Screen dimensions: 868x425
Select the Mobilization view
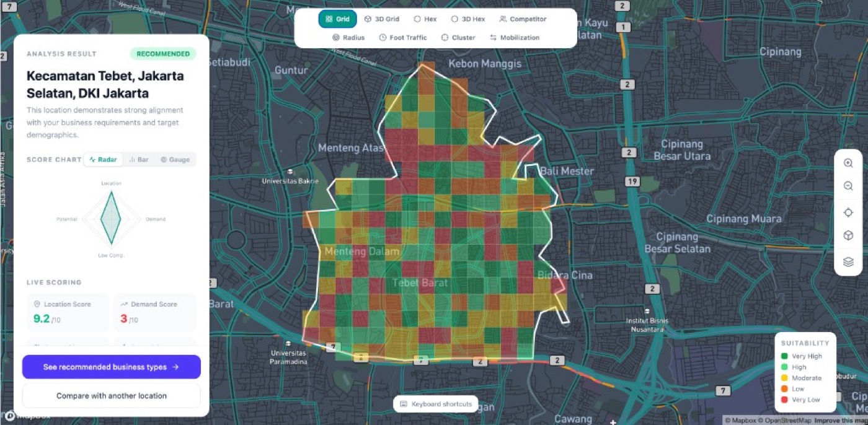tap(515, 37)
